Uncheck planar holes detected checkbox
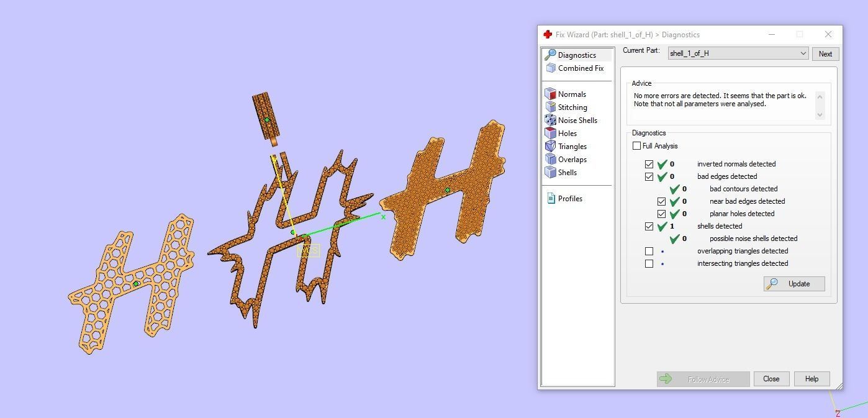The image size is (868, 418). coord(661,214)
